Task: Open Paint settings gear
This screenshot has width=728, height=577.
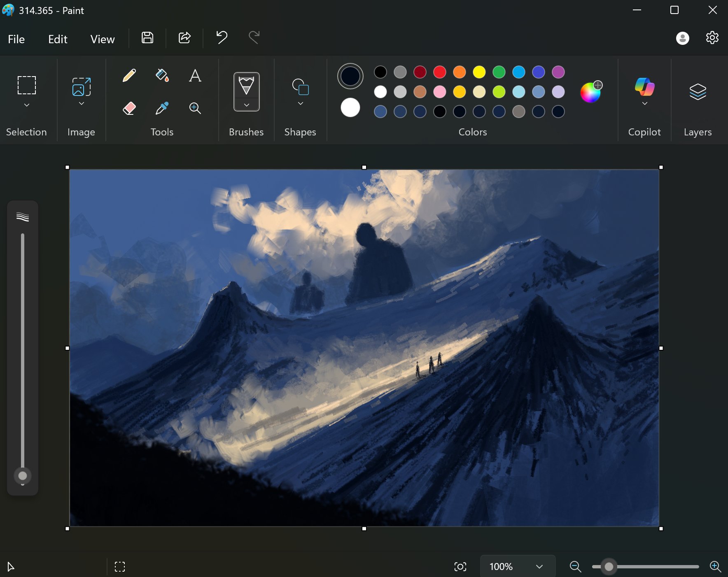Action: 712,38
